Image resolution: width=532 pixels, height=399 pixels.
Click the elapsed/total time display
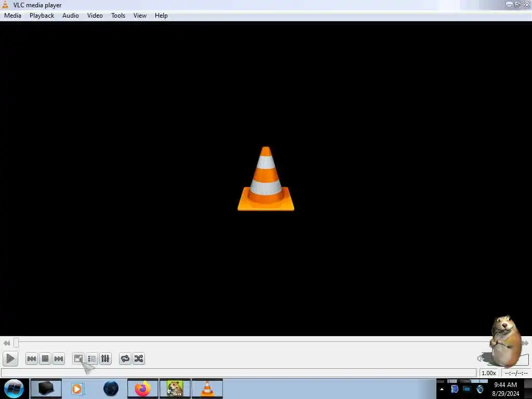pyautogui.click(x=516, y=373)
